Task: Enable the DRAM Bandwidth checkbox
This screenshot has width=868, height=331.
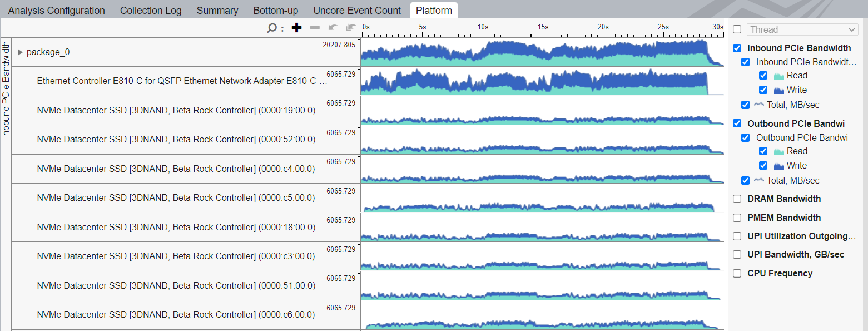Action: pos(737,199)
